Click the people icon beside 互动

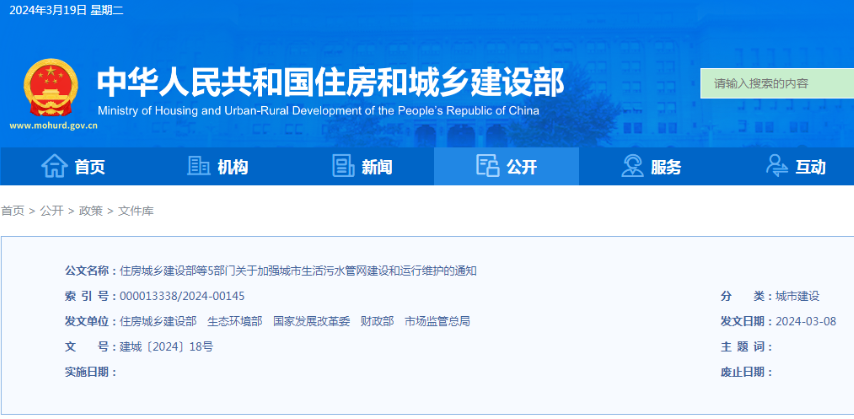click(x=777, y=166)
